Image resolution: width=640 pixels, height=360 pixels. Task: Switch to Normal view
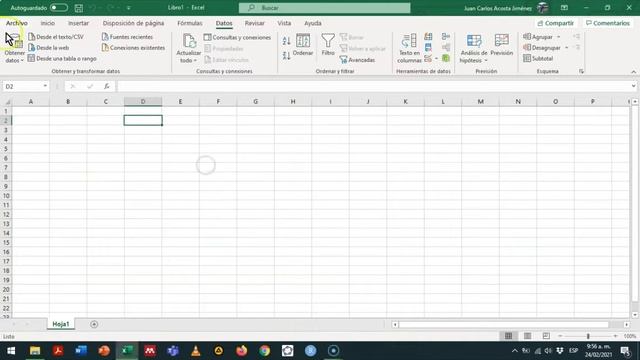pos(508,336)
